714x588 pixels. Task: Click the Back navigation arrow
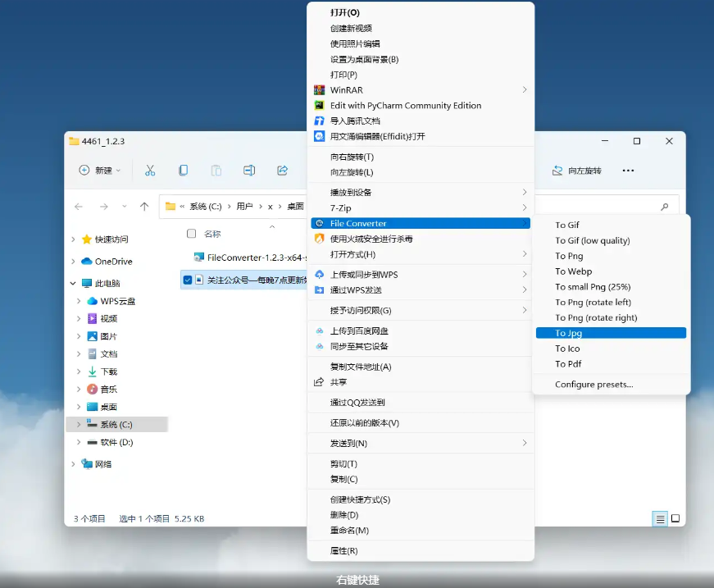pos(79,207)
